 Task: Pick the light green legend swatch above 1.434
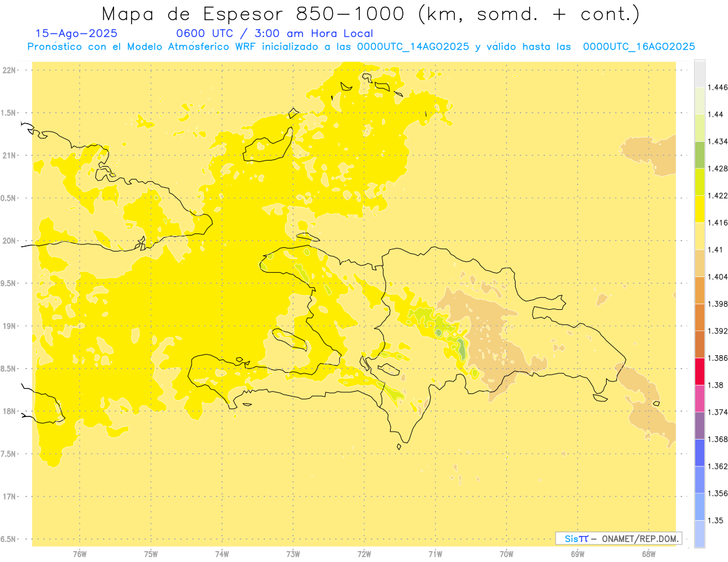[699, 128]
